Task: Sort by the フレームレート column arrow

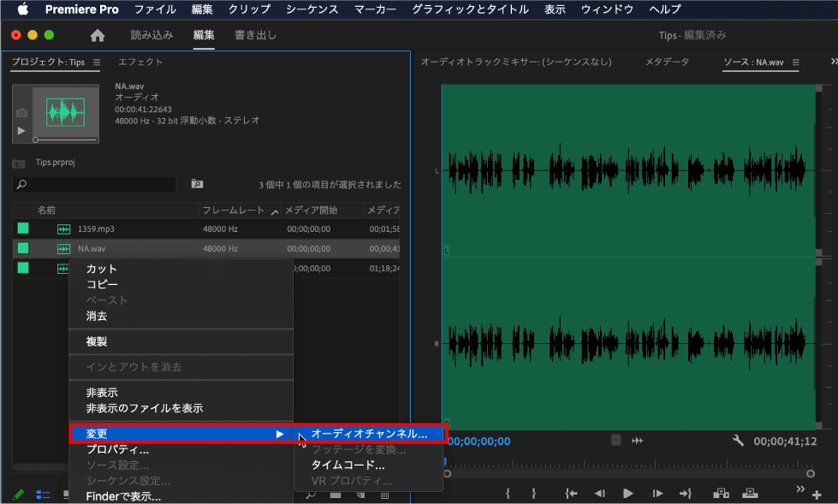Action: (275, 211)
